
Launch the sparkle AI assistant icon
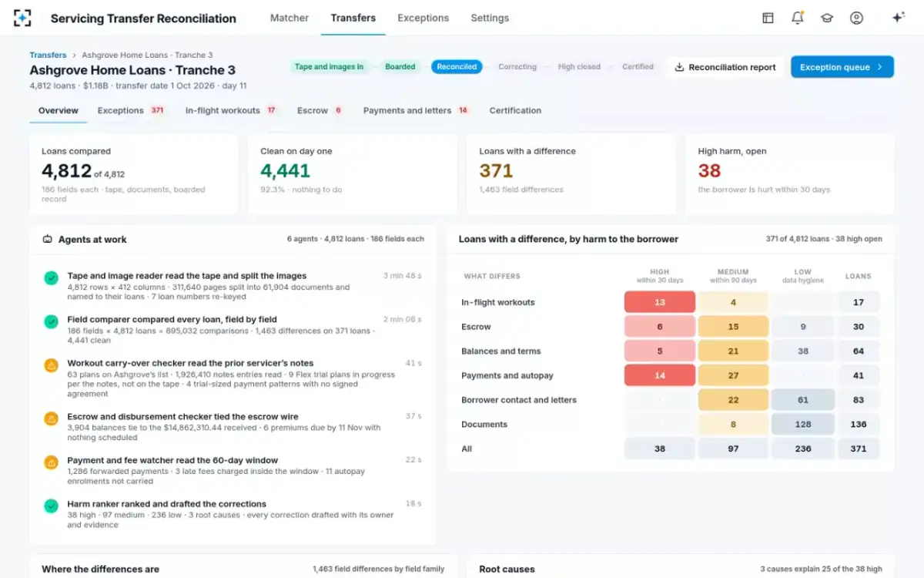click(x=898, y=18)
